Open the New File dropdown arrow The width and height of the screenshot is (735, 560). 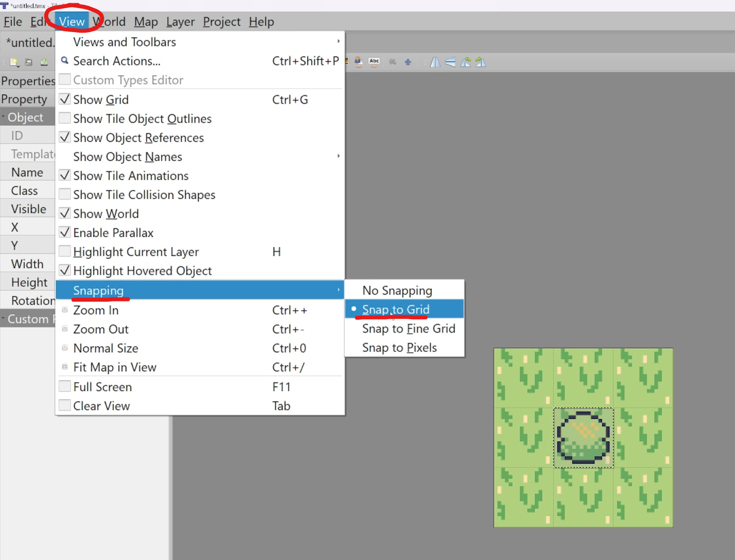point(18,66)
